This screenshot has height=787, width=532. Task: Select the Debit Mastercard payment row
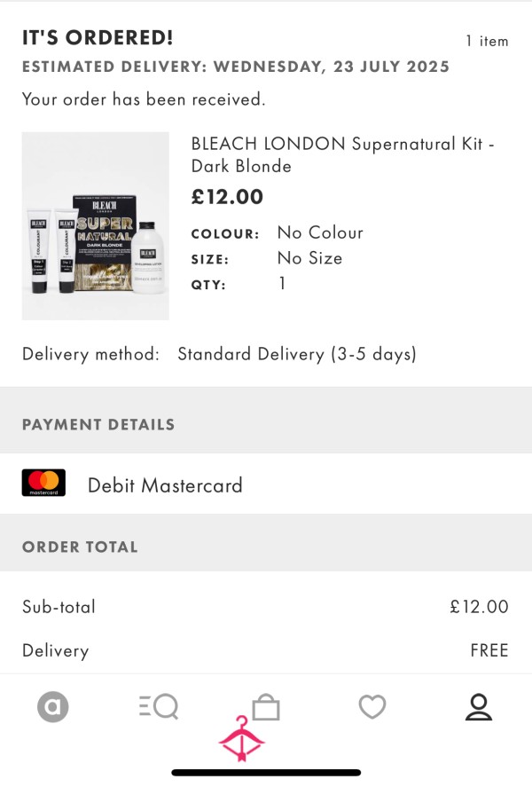click(266, 484)
